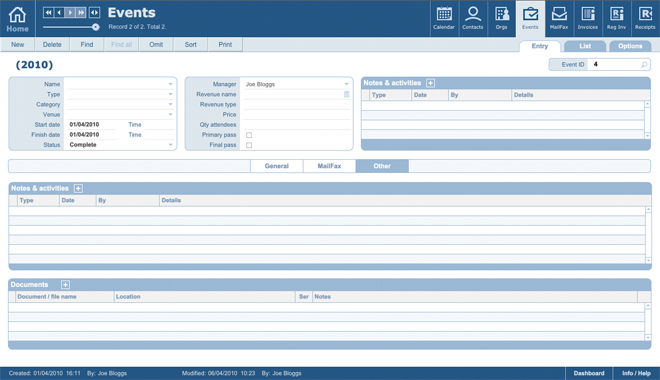The height and width of the screenshot is (380, 660).
Task: Tick the Final pass checkbox
Action: pyautogui.click(x=249, y=145)
